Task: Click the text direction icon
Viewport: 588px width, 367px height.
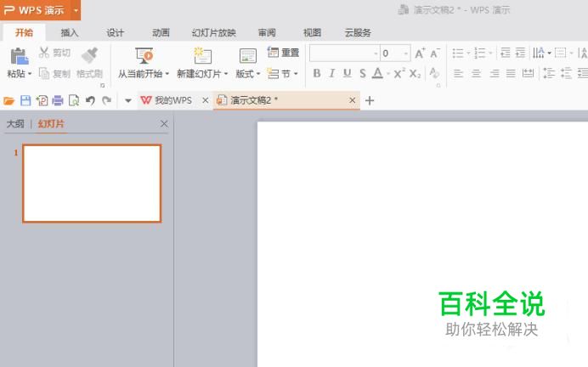Action: tap(539, 53)
